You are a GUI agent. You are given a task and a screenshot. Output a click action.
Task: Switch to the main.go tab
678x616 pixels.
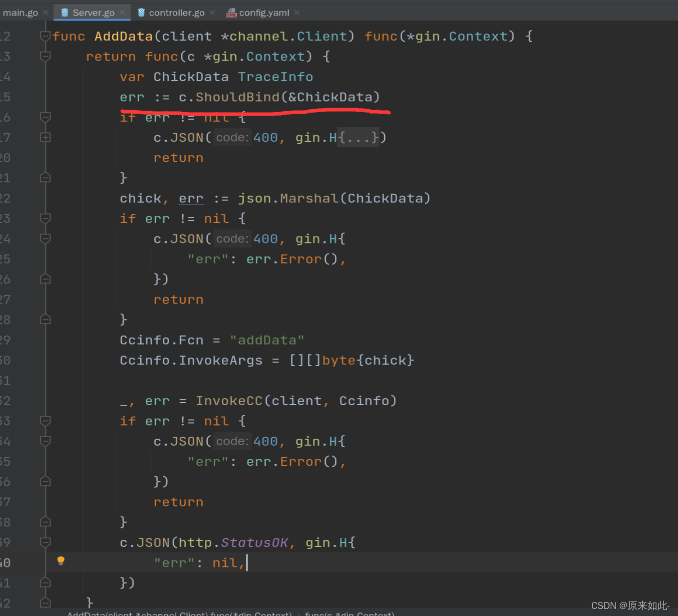(x=20, y=13)
